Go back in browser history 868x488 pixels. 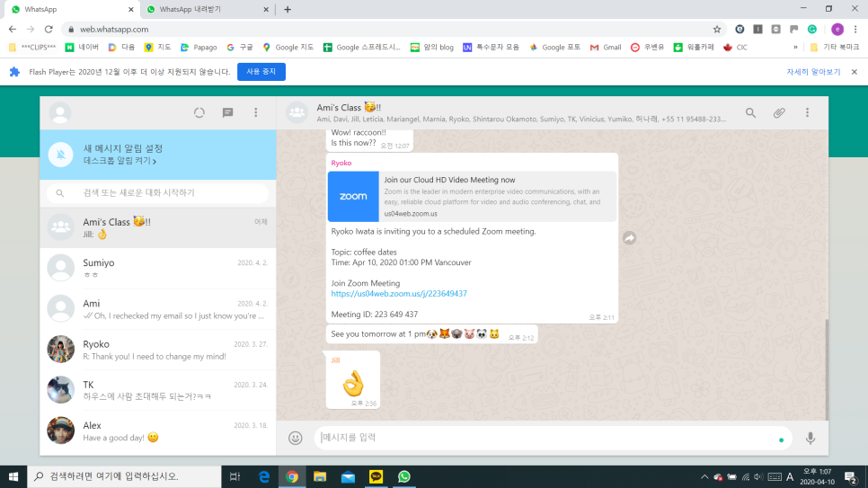click(x=13, y=30)
